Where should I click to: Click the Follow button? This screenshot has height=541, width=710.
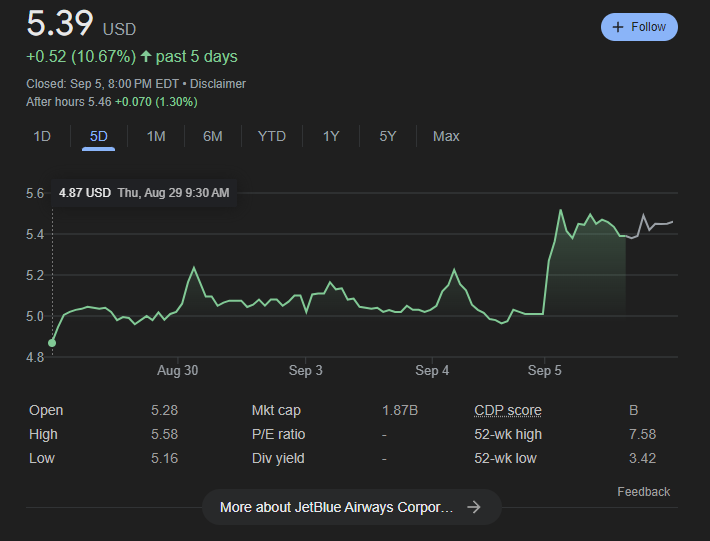tap(639, 27)
